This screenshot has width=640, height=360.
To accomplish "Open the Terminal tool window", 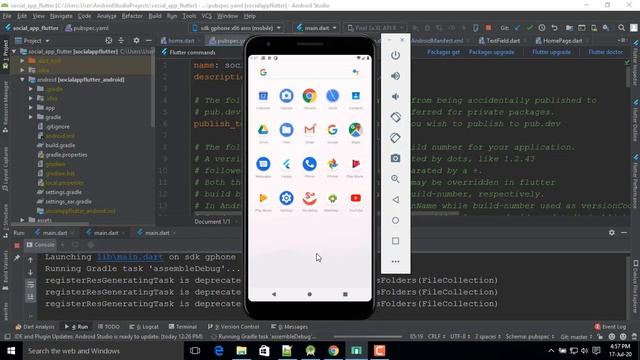I will point(183,327).
